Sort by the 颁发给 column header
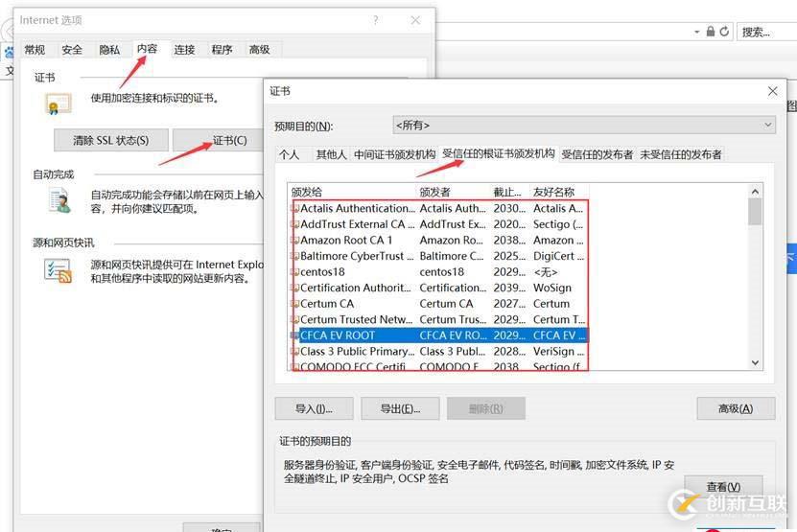The width and height of the screenshot is (797, 532). [x=352, y=192]
